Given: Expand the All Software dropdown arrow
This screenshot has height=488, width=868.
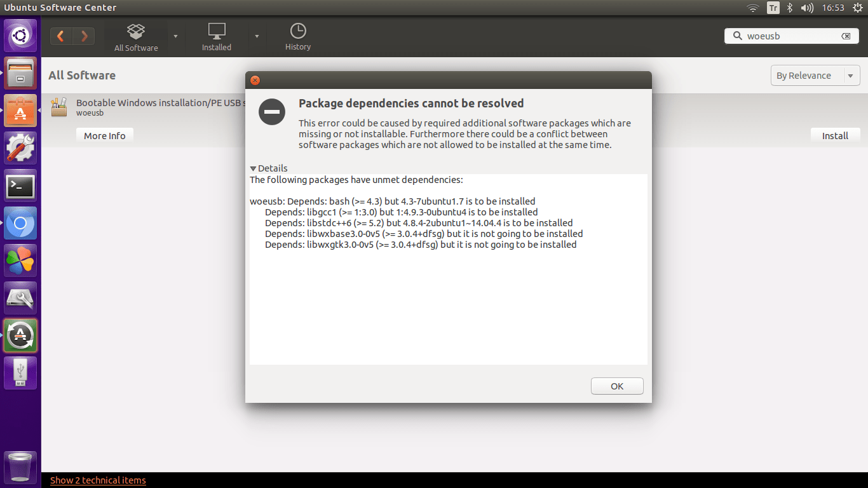Looking at the screenshot, I should (x=175, y=36).
